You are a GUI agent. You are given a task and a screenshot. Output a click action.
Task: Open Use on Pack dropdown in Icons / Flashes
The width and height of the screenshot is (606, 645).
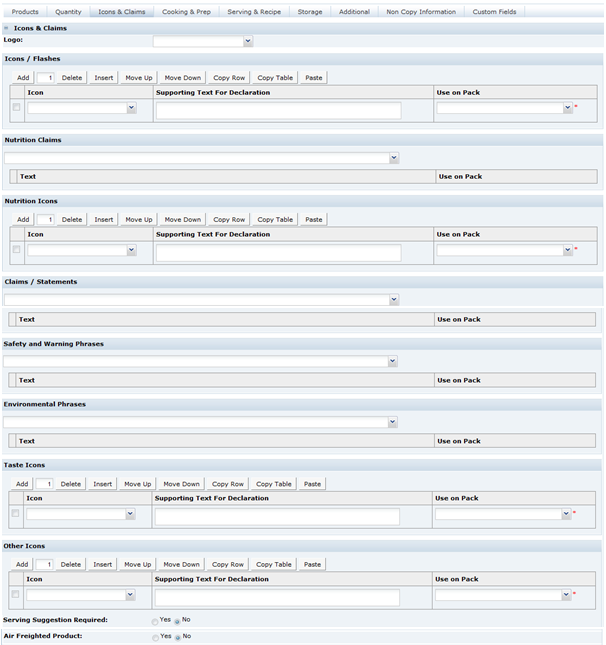tap(568, 108)
